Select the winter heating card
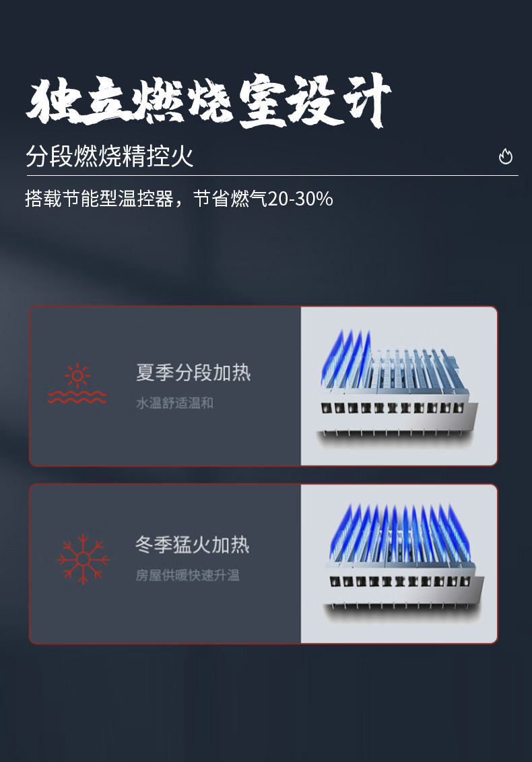532x762 pixels. coord(263,564)
